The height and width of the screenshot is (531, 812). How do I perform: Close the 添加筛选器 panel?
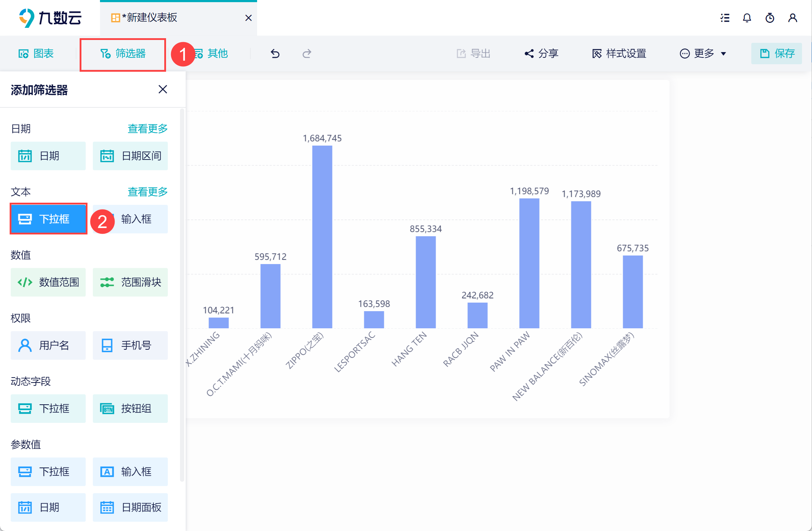tap(163, 89)
